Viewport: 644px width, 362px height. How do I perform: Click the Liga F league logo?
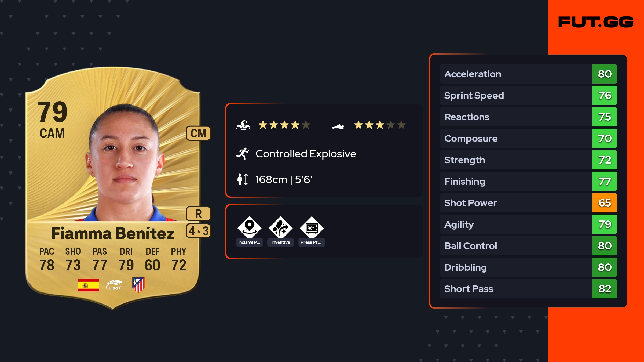click(x=114, y=285)
